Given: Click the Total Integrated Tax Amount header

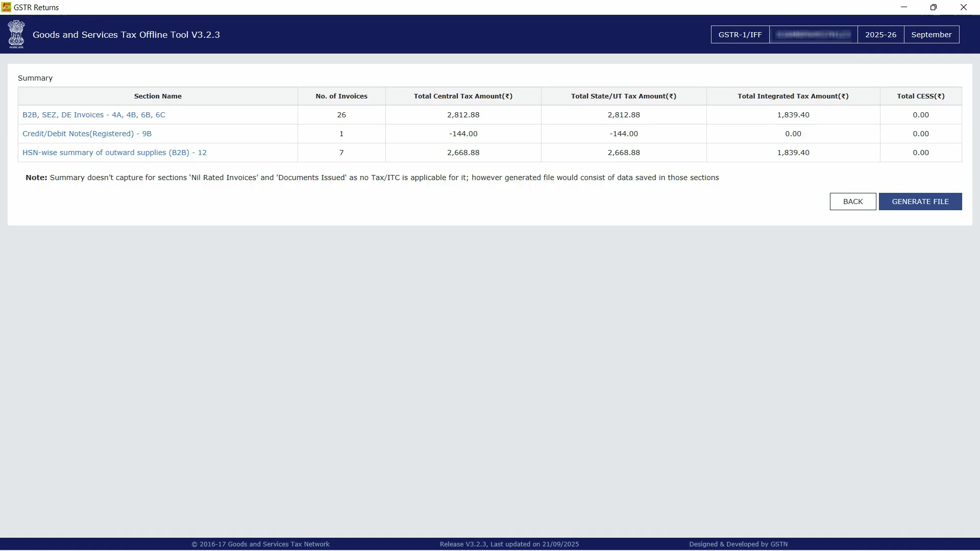Looking at the screenshot, I should (x=793, y=96).
